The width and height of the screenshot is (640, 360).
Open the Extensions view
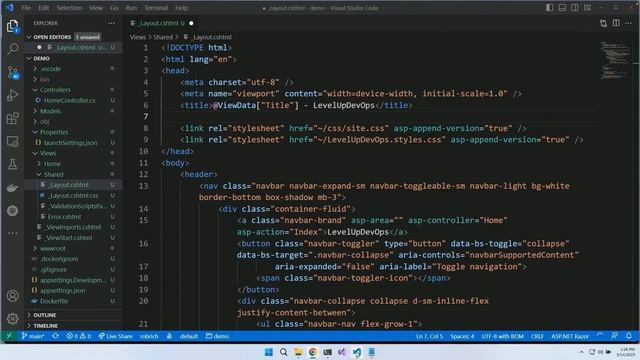pyautogui.click(x=13, y=118)
